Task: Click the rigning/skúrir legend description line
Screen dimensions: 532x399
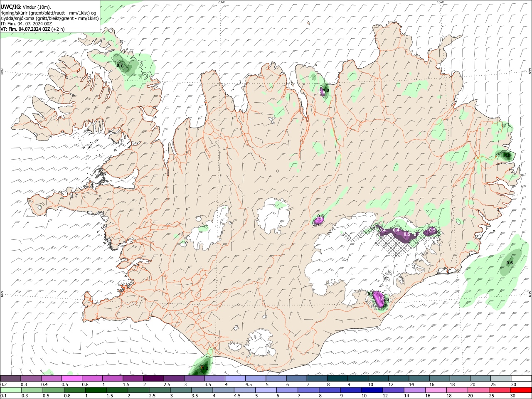Action: coord(49,12)
